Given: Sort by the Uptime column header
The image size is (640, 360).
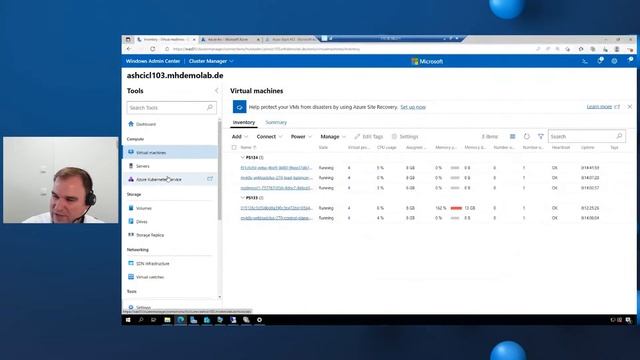Looking at the screenshot, I should 587,147.
